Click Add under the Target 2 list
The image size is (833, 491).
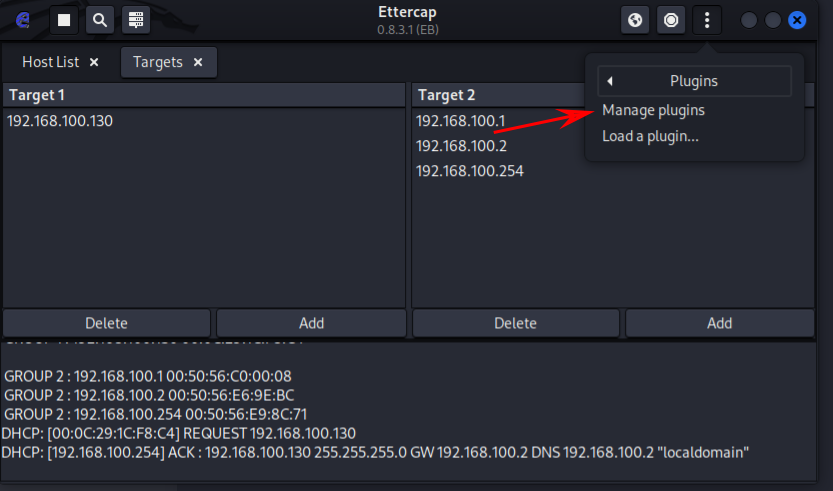(x=719, y=323)
